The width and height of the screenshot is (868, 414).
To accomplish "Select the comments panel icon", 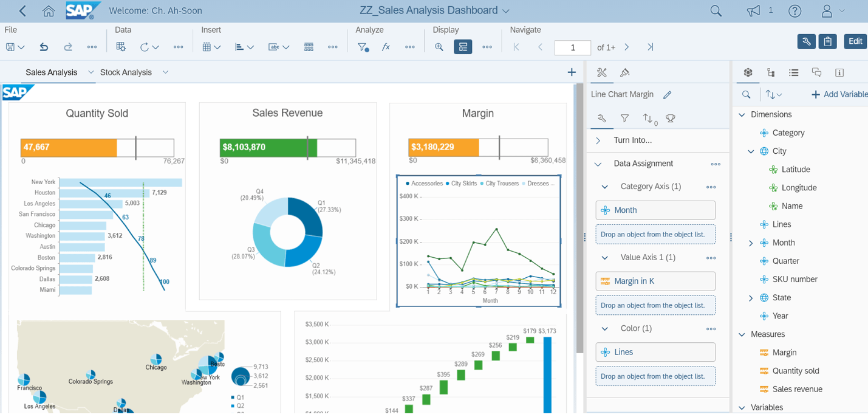I will [x=816, y=72].
